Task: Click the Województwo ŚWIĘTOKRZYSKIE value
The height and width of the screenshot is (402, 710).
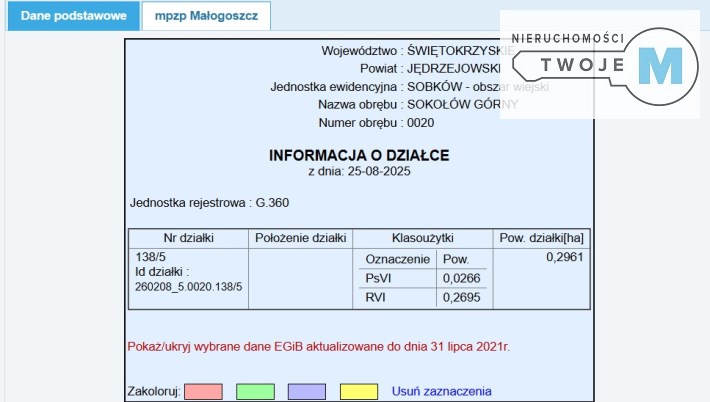Action: [461, 51]
